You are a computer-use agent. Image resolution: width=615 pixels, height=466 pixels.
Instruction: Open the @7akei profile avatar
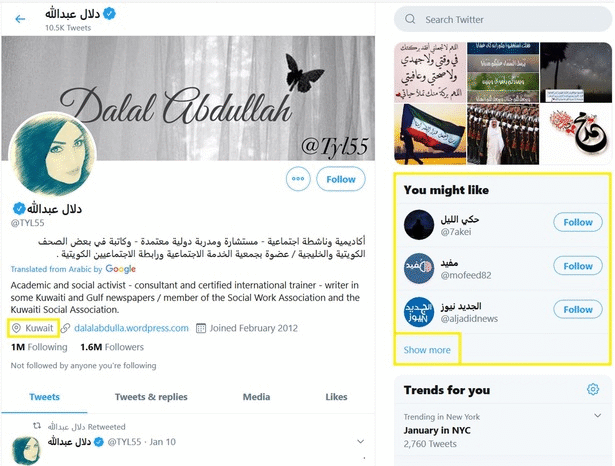(419, 225)
